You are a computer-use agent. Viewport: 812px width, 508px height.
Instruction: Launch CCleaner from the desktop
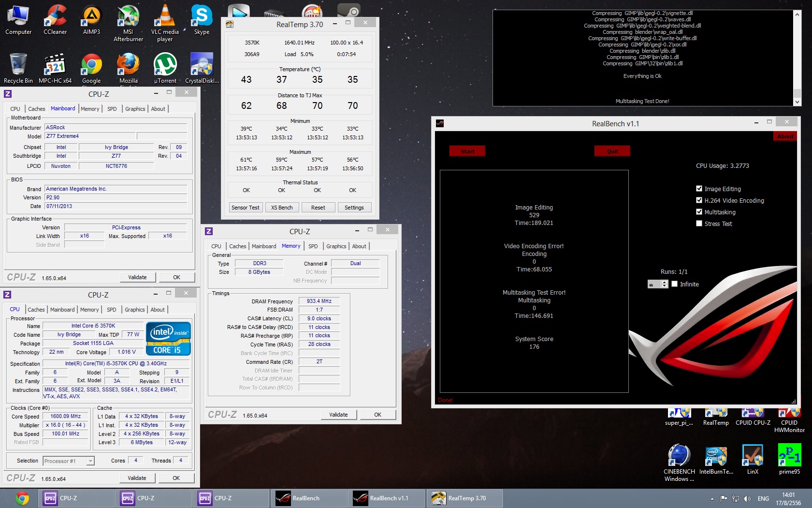(x=55, y=20)
